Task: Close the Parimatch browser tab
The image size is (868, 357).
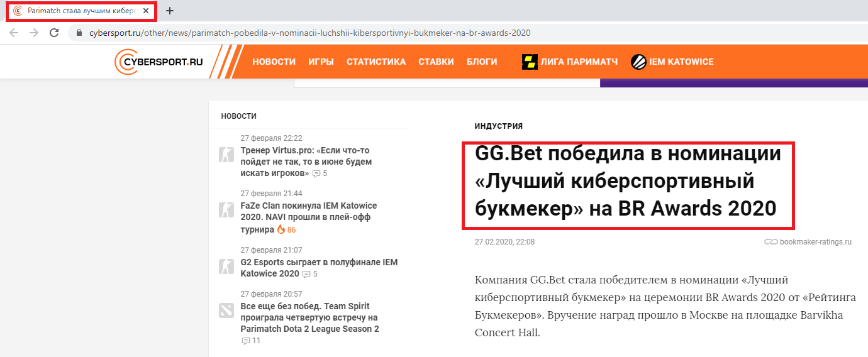Action: (146, 11)
